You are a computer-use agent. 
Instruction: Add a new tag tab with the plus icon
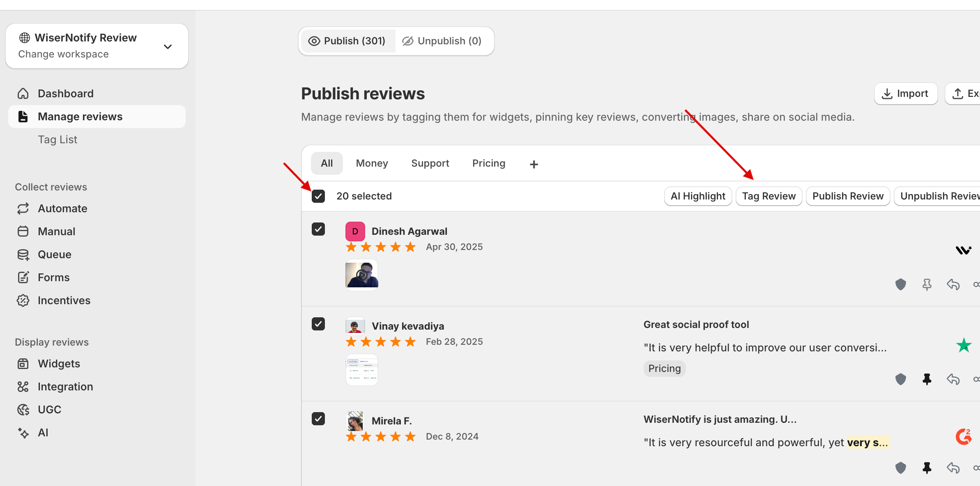(534, 164)
